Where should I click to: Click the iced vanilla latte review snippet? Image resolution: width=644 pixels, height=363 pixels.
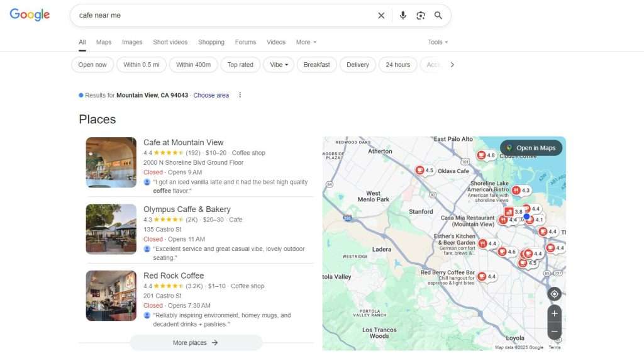coord(230,186)
